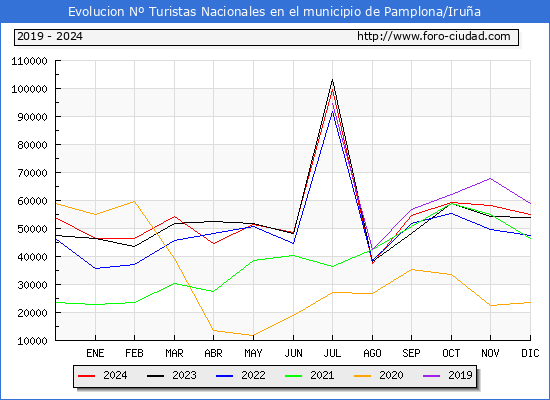The height and width of the screenshot is (400, 550).
Task: Select the '2024' legend label
Action: coord(115,375)
